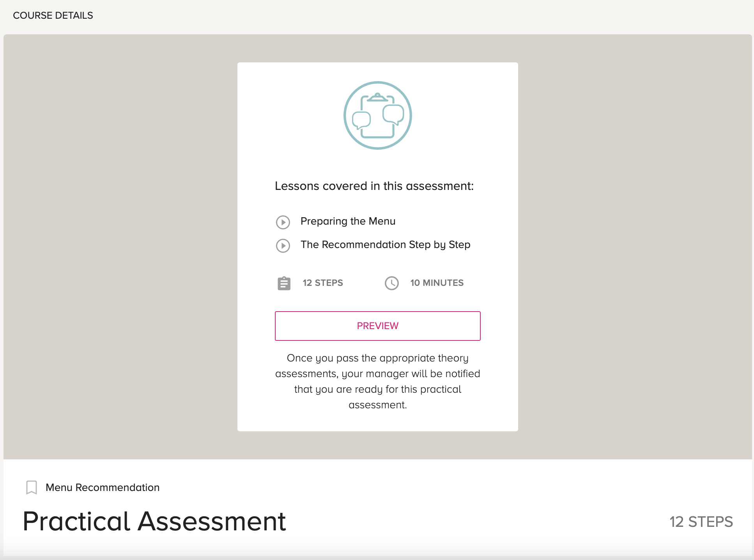Image resolution: width=754 pixels, height=560 pixels.
Task: Click the 12 STEPS count at bottom right
Action: (x=701, y=522)
